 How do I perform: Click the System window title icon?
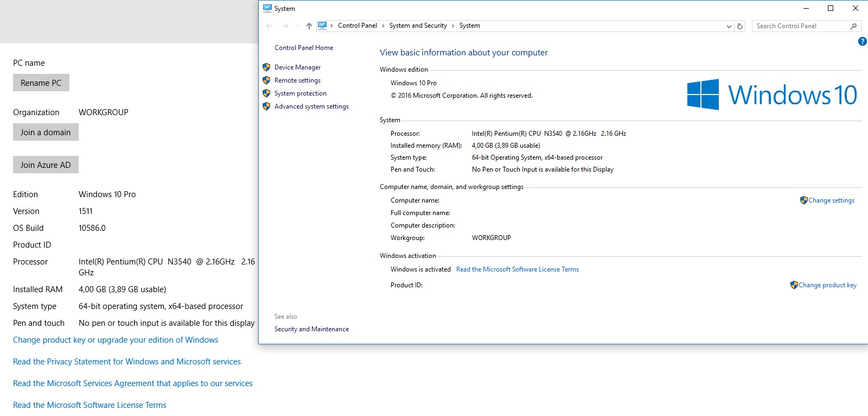pyautogui.click(x=267, y=8)
